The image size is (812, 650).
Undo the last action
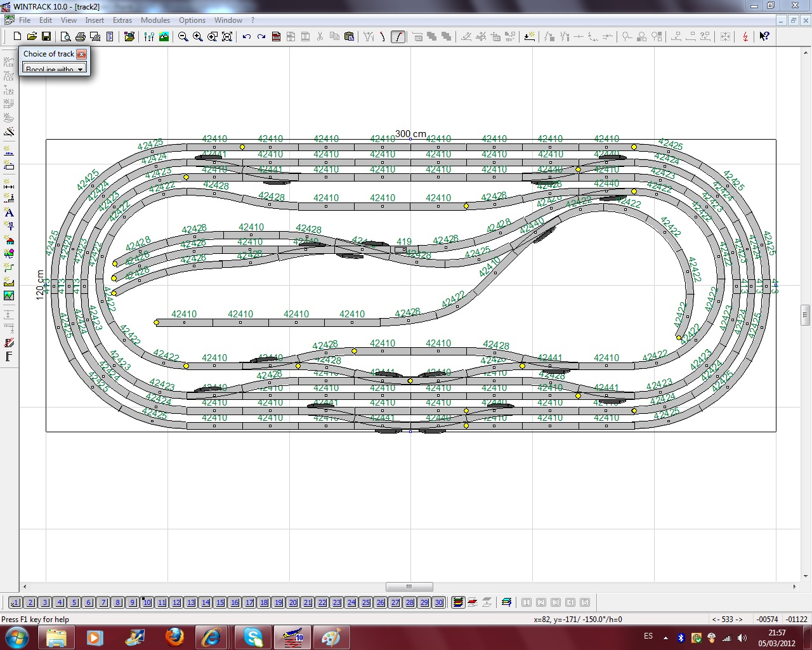[247, 37]
